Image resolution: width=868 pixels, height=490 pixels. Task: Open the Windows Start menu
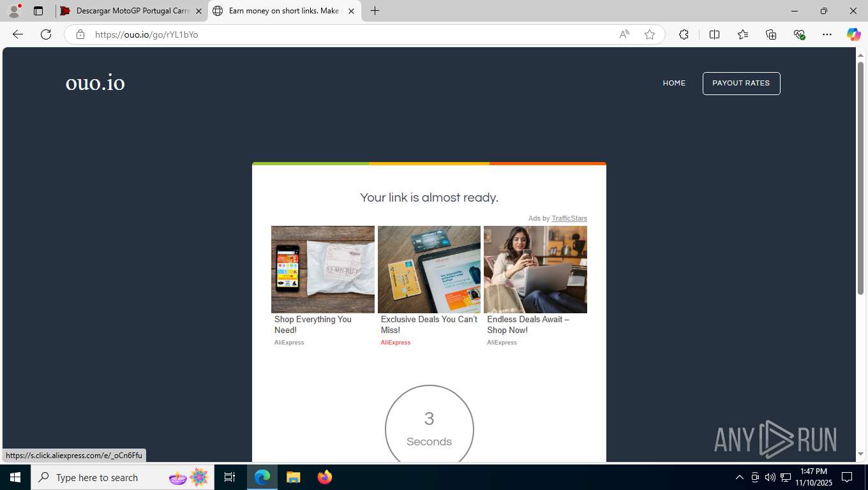click(15, 477)
